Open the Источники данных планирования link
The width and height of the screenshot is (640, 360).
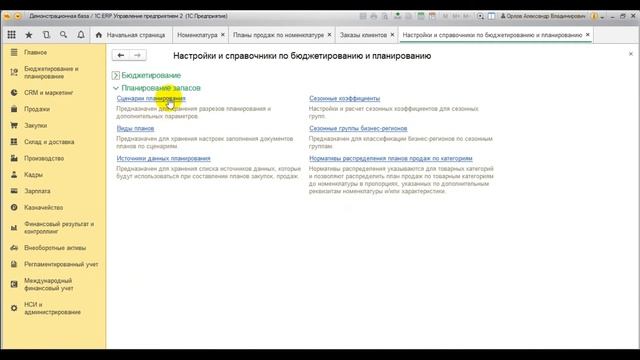pyautogui.click(x=163, y=158)
